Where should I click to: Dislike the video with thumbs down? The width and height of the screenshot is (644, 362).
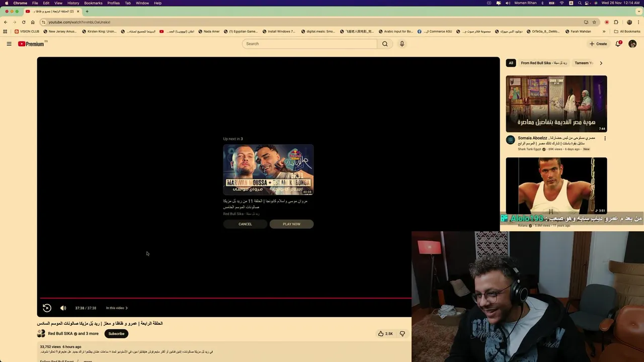click(402, 333)
